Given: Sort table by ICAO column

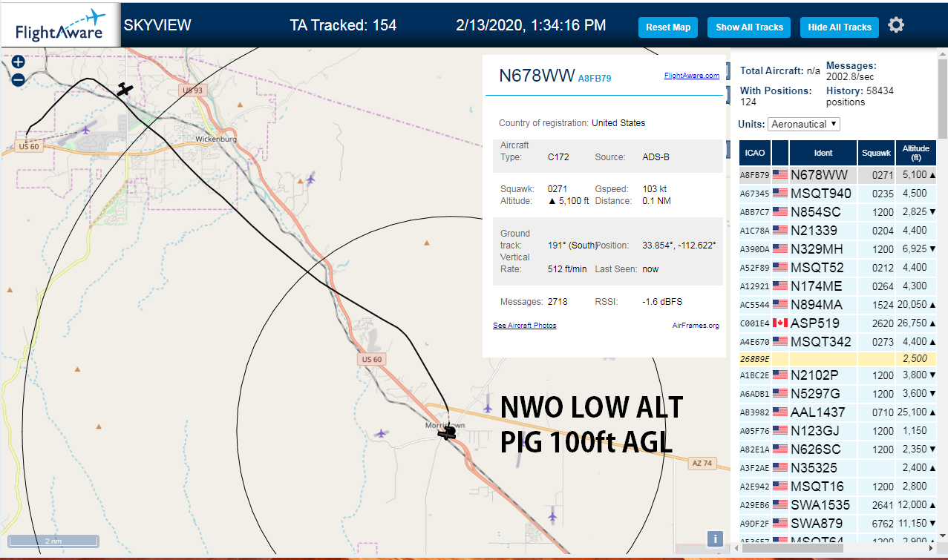Looking at the screenshot, I should pos(754,153).
